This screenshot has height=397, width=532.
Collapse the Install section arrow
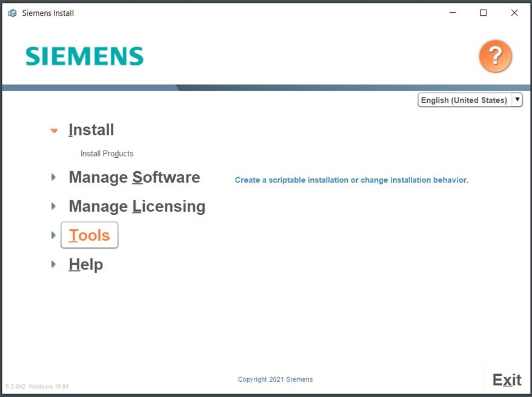point(53,130)
